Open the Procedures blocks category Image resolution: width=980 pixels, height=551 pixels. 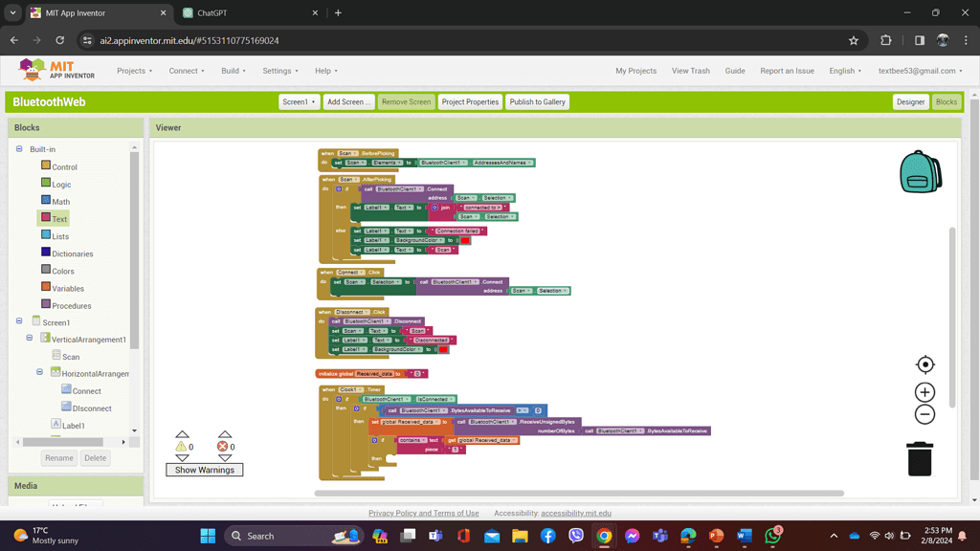71,306
